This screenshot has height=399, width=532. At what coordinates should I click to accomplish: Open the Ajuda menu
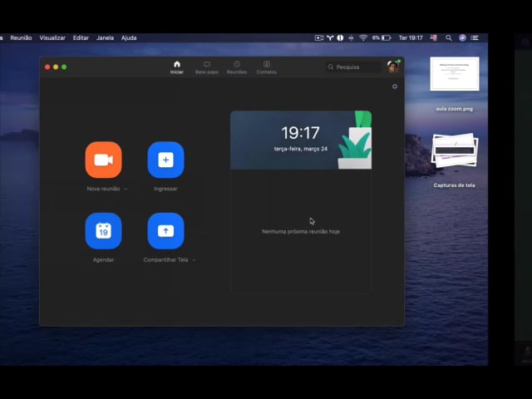click(x=129, y=38)
